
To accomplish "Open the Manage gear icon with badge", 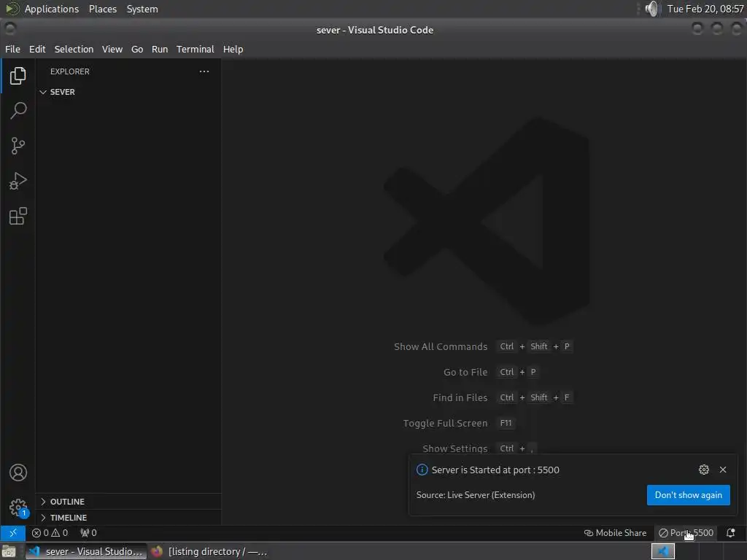I will [x=18, y=507].
